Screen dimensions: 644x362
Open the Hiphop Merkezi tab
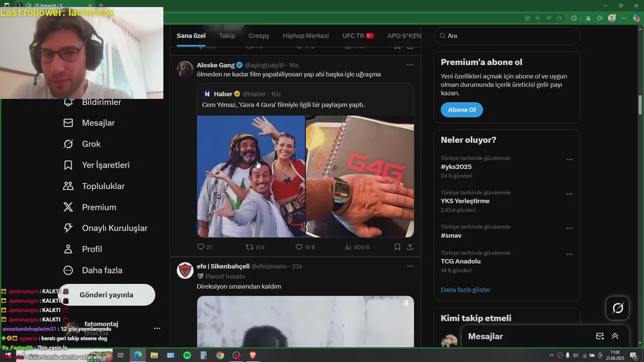coord(306,36)
